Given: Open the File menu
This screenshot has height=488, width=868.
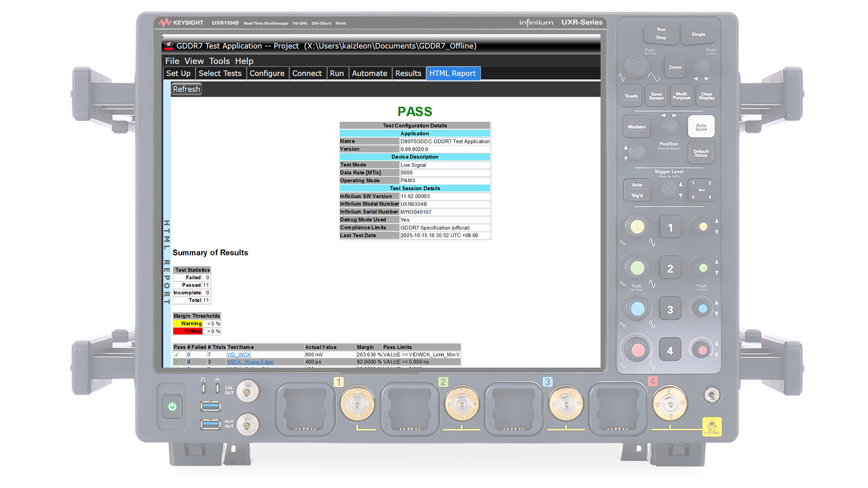Looking at the screenshot, I should pos(172,61).
